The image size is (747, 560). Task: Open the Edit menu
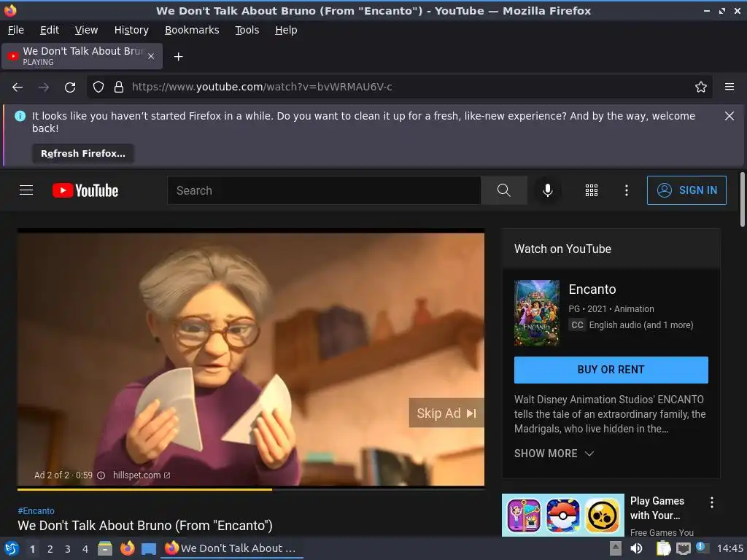[x=50, y=30]
